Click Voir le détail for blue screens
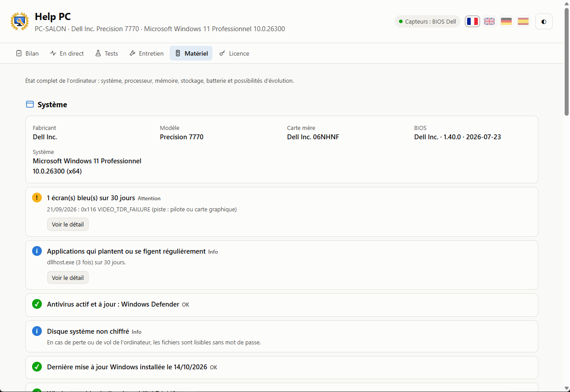The image size is (570, 392). 68,225
